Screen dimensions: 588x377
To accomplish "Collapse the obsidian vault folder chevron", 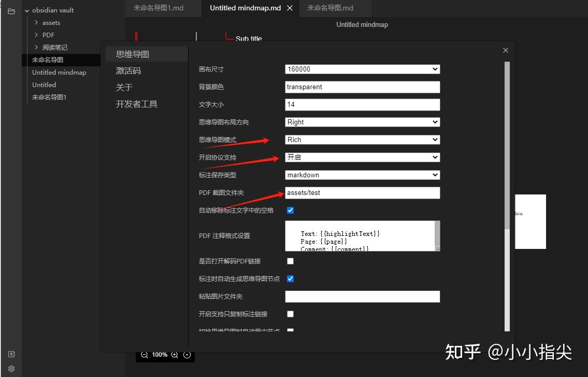I will 26,10.
